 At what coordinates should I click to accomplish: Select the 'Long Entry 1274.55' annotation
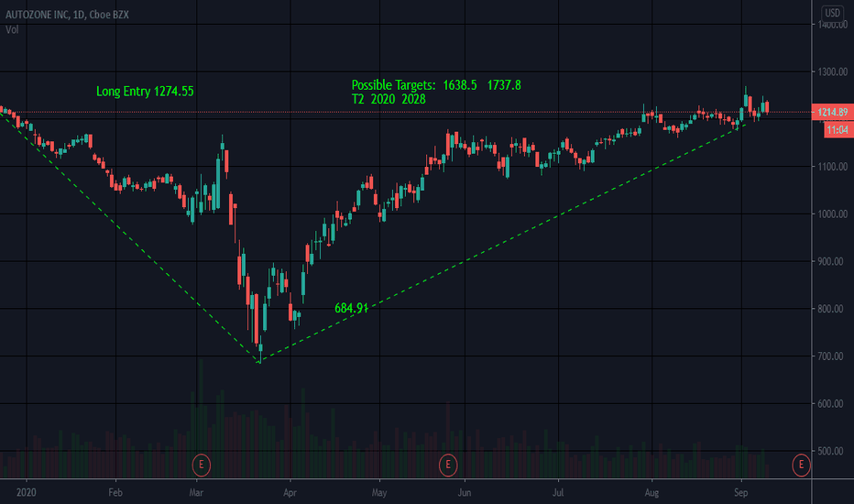pos(145,91)
